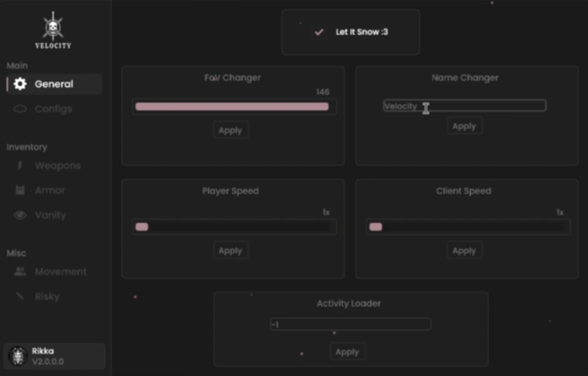This screenshot has height=376, width=588.
Task: Apply the new name in Name Changer
Action: (x=464, y=126)
